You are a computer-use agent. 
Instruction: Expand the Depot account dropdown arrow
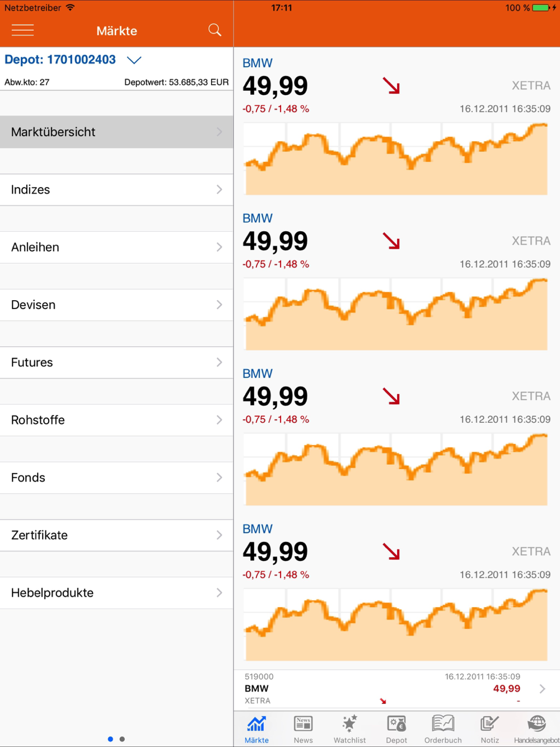point(134,60)
